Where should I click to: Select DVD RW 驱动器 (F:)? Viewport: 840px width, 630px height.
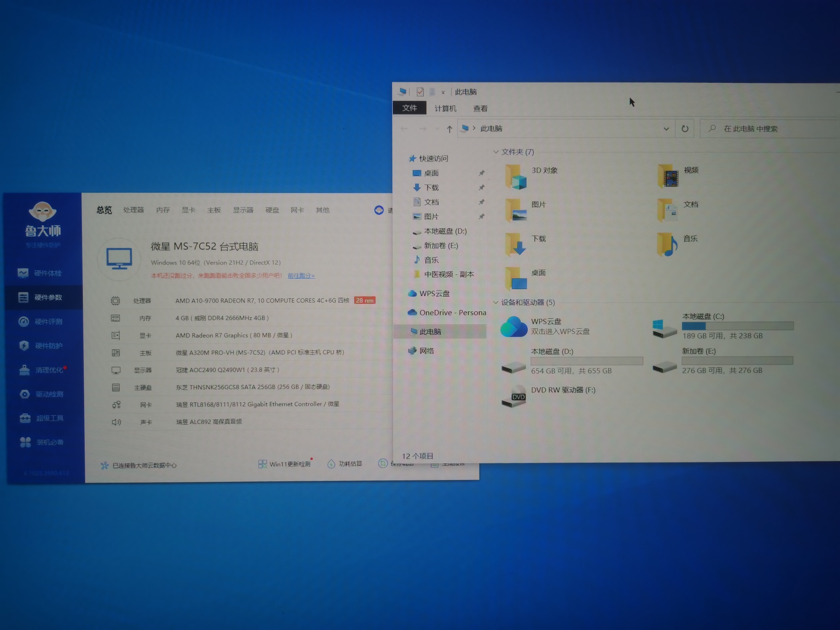coord(549,396)
